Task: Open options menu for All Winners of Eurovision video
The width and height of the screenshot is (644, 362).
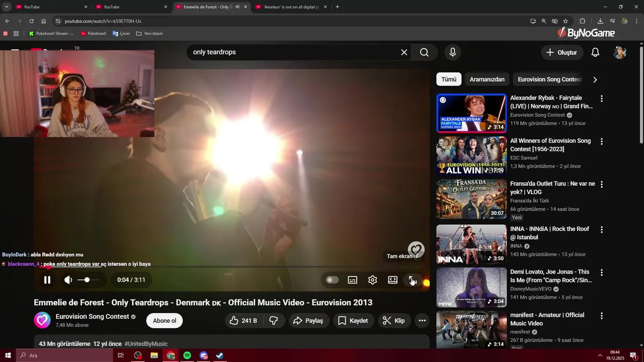Action: pos(601,142)
